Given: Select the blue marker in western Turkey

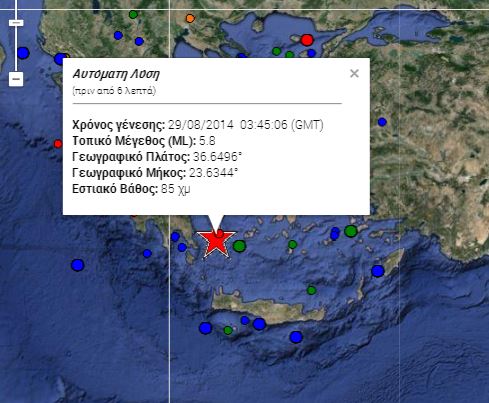Looking at the screenshot, I should (x=382, y=122).
